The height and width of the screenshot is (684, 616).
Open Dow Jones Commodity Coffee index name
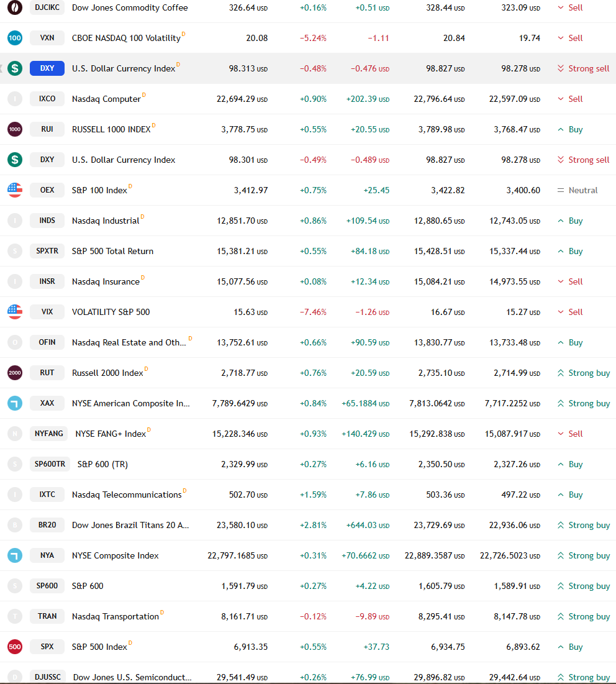130,8
